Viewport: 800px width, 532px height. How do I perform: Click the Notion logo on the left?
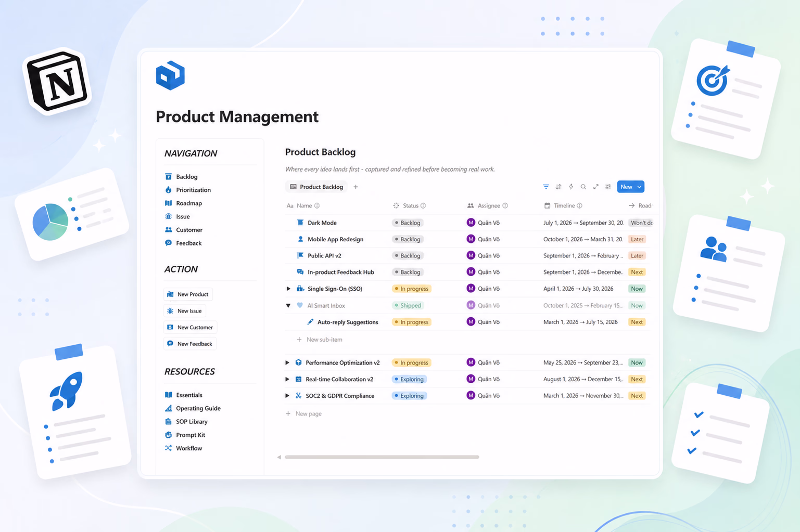coord(58,81)
